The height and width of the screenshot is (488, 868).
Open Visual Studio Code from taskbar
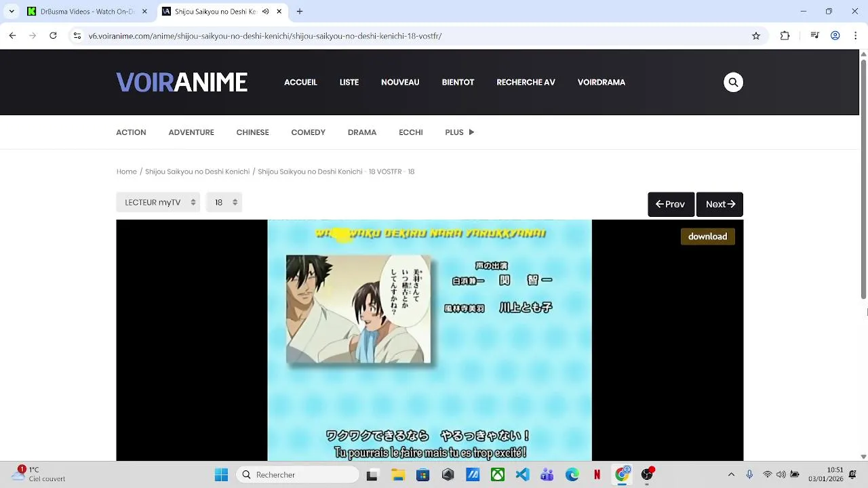[x=522, y=475]
